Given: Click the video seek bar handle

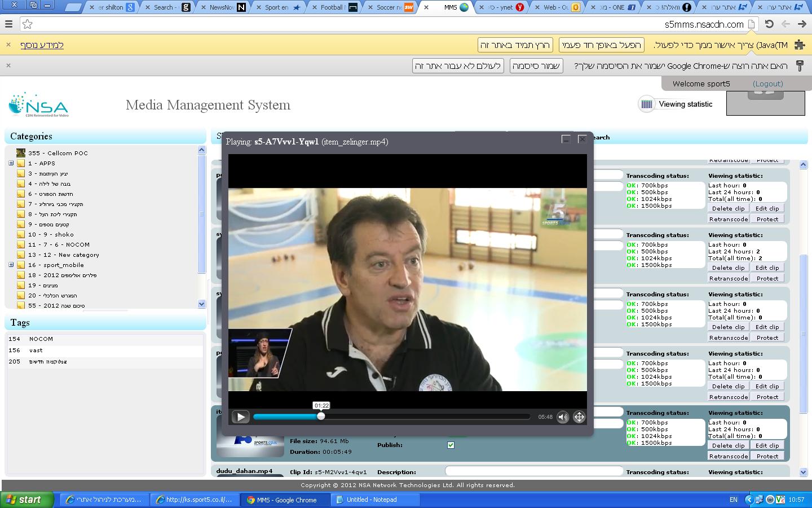Looking at the screenshot, I should [x=321, y=416].
